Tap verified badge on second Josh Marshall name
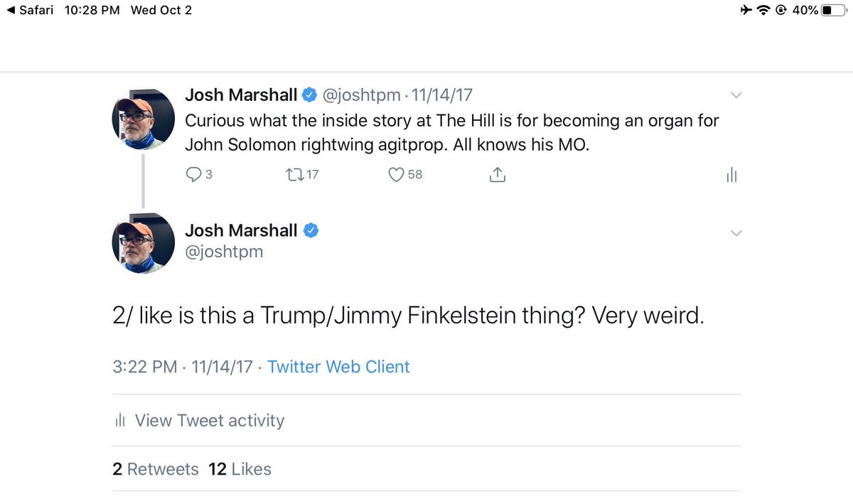The width and height of the screenshot is (853, 504). pyautogui.click(x=311, y=230)
